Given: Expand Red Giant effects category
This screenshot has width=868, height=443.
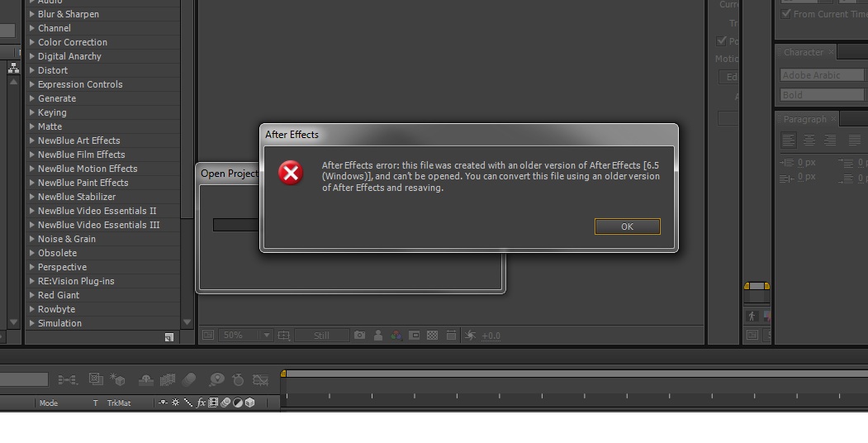Looking at the screenshot, I should pos(32,295).
